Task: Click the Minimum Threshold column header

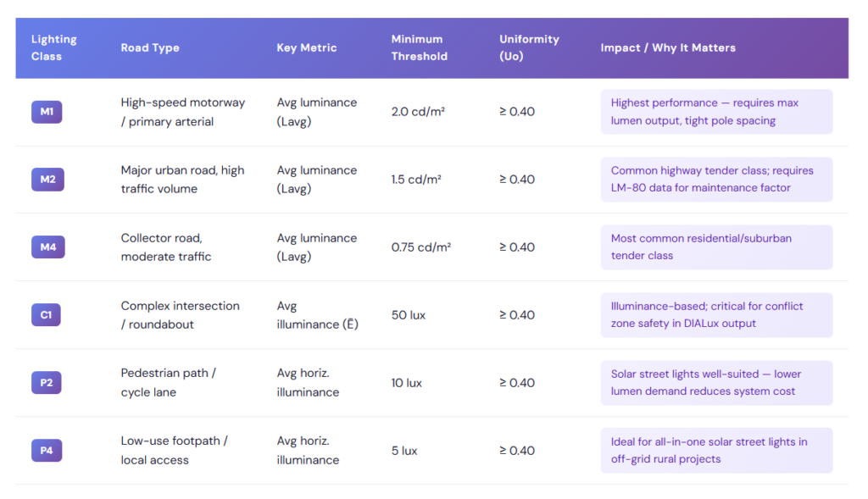Action: click(419, 47)
